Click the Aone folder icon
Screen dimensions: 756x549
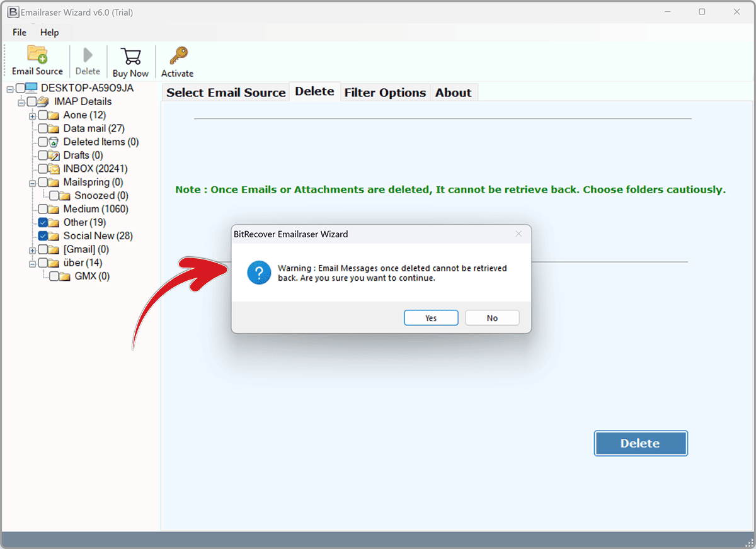point(55,115)
